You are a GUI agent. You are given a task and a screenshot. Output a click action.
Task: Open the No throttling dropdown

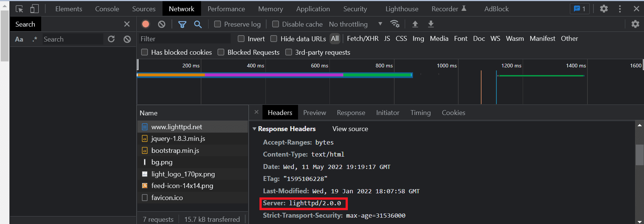[355, 24]
